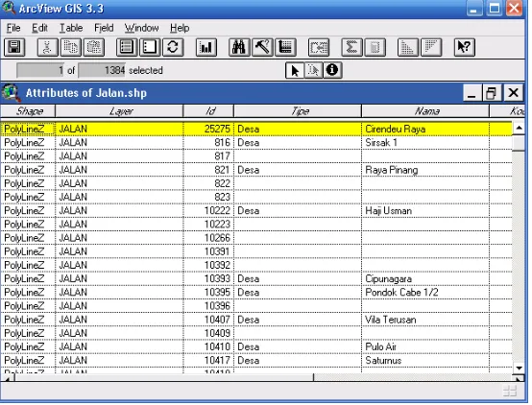Click the Layer column header

(x=119, y=111)
